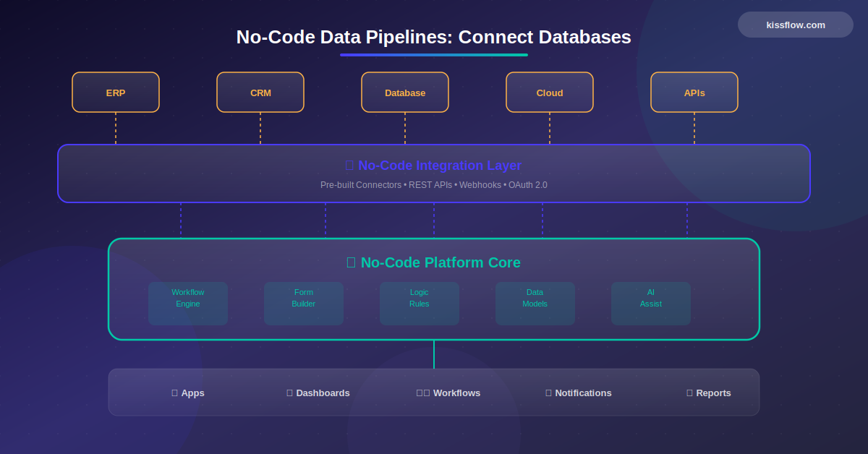Image resolution: width=868 pixels, height=454 pixels.
Task: Open the AI Assist module
Action: coord(651,304)
